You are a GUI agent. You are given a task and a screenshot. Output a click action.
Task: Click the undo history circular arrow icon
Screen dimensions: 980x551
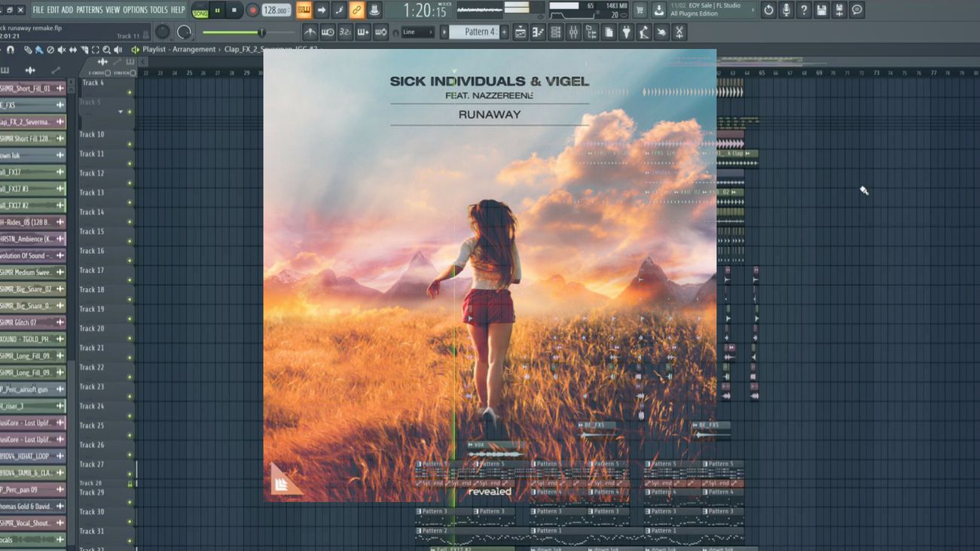pyautogui.click(x=768, y=10)
